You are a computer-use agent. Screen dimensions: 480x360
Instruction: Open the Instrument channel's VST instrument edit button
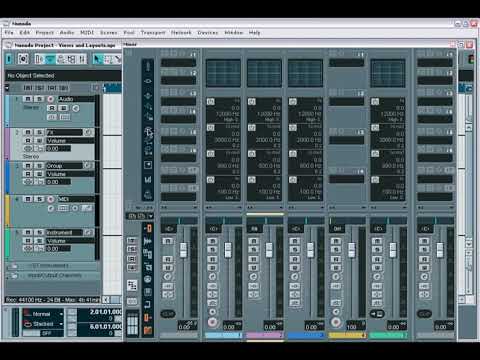click(377, 314)
